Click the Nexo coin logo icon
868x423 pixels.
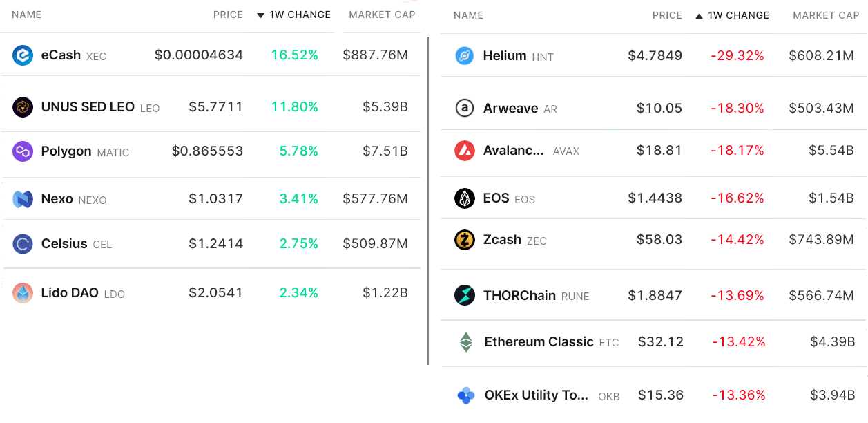[x=23, y=199]
